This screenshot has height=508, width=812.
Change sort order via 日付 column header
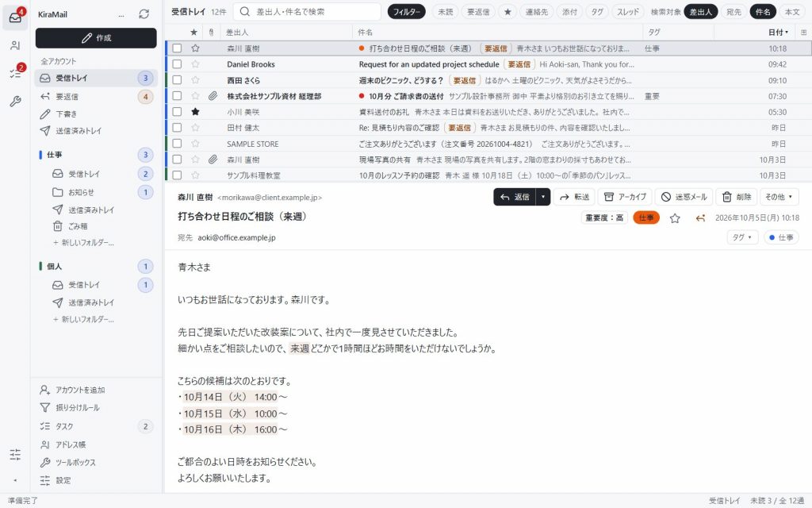(x=778, y=32)
